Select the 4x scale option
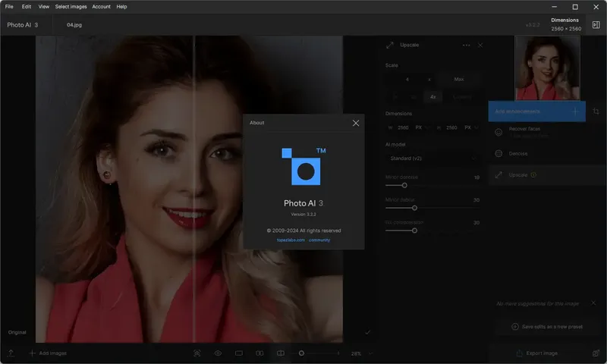The width and height of the screenshot is (607, 364). tap(433, 97)
